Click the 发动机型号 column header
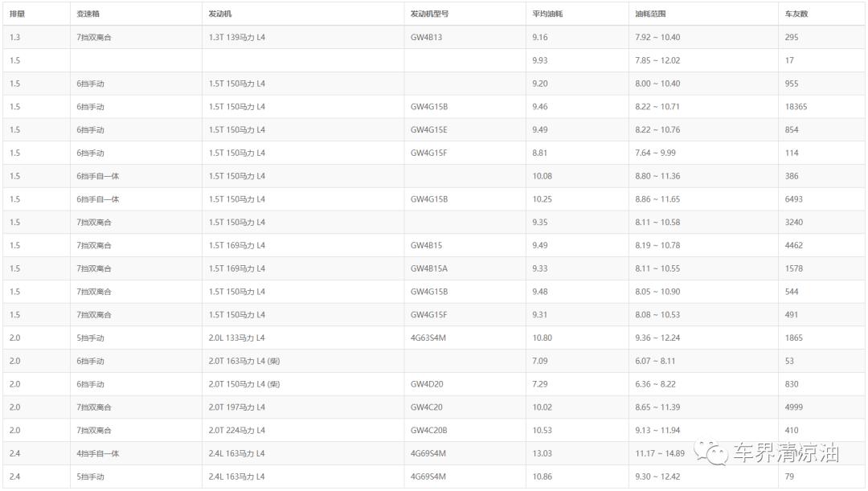Image resolution: width=868 pixels, height=491 pixels. [429, 14]
